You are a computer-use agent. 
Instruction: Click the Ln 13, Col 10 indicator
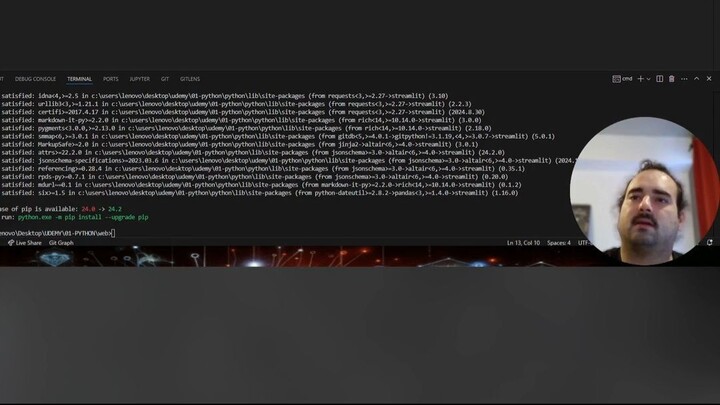(x=523, y=243)
